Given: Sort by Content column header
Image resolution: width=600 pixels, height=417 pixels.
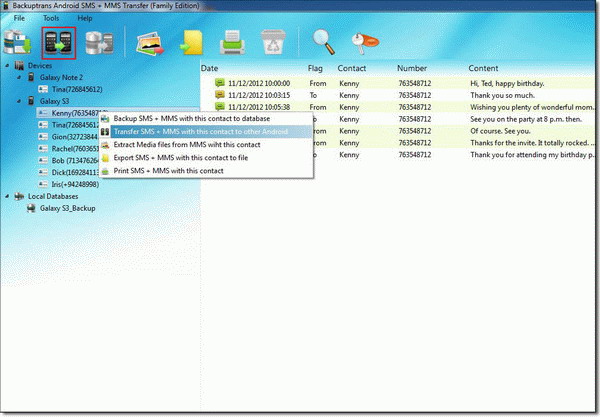Looking at the screenshot, I should pyautogui.click(x=483, y=68).
